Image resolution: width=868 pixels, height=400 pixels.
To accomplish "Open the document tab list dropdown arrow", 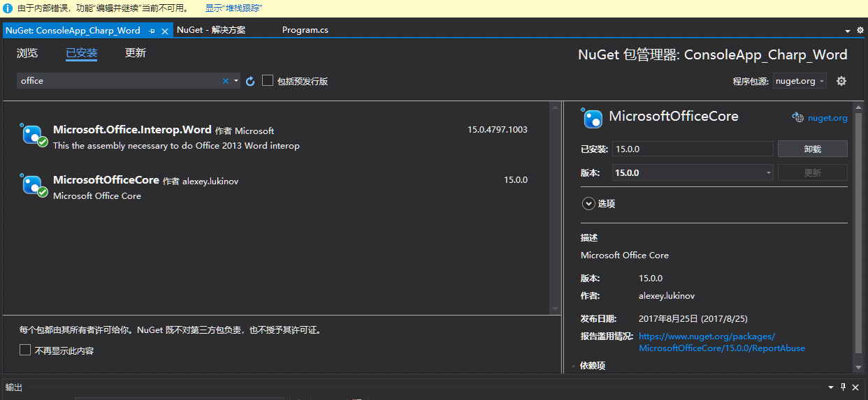I will click(848, 31).
